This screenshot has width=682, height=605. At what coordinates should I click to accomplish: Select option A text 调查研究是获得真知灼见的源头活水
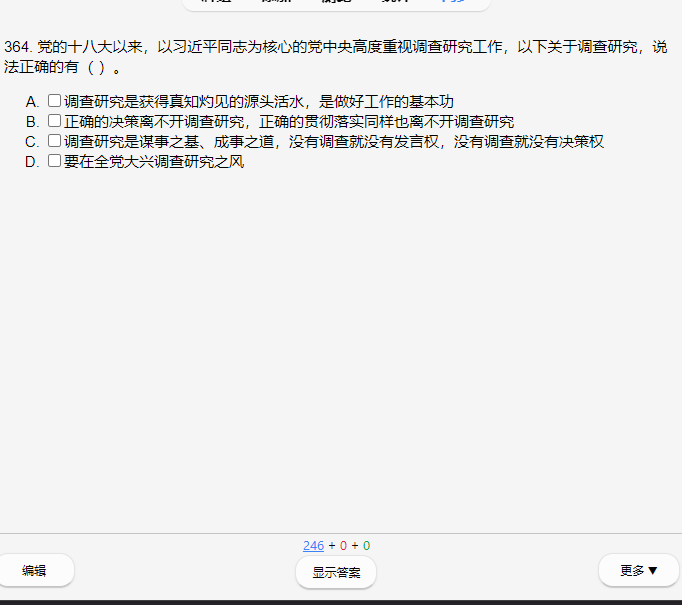tap(184, 102)
